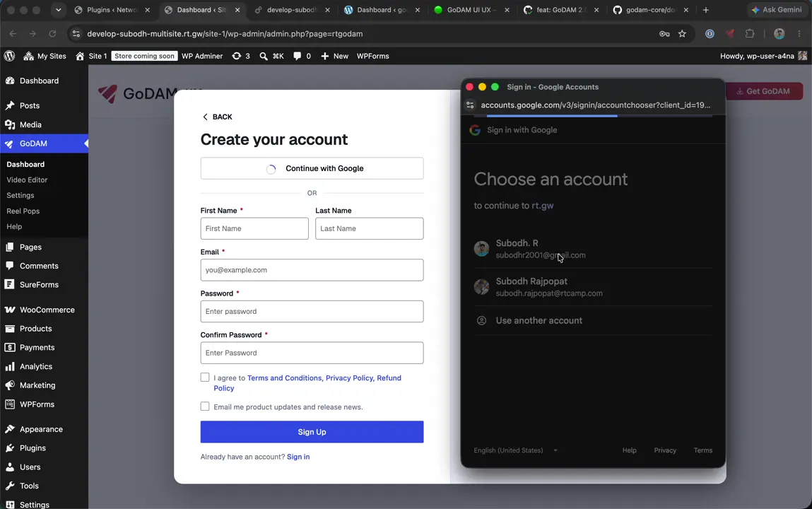Open Media in the sidebar
Image resolution: width=812 pixels, height=509 pixels.
(x=30, y=125)
